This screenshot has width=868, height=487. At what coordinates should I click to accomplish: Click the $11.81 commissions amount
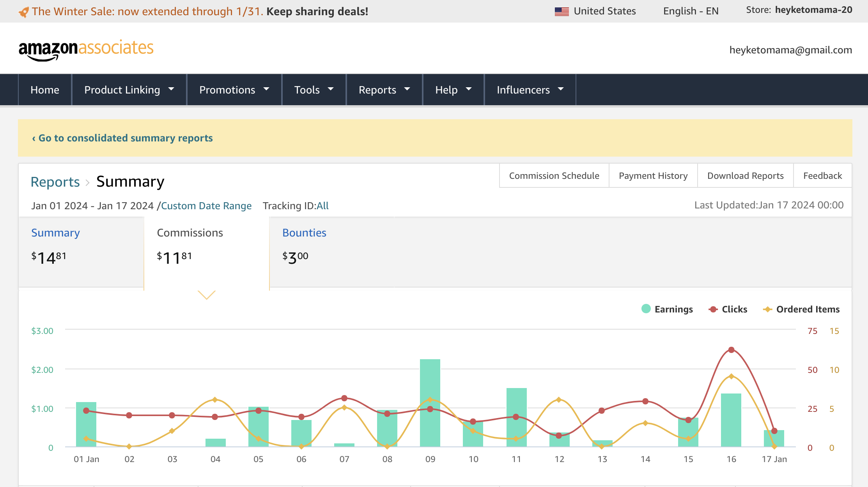click(174, 258)
